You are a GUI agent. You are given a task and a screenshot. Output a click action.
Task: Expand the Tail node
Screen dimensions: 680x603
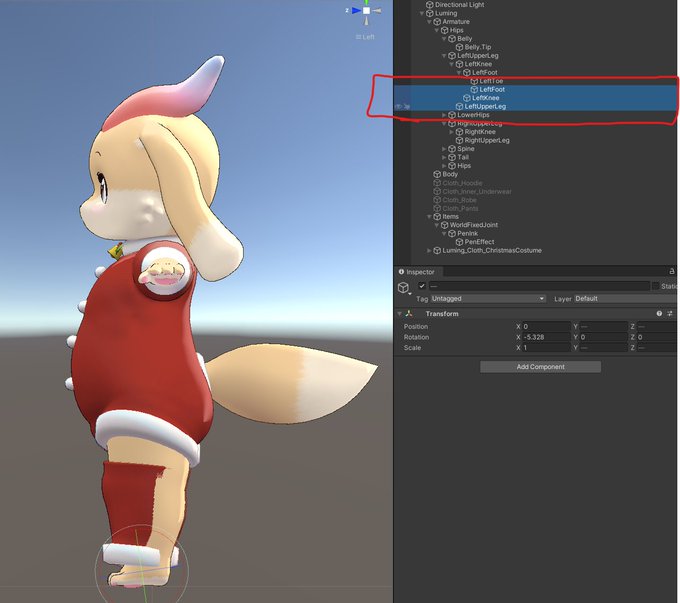pos(444,157)
